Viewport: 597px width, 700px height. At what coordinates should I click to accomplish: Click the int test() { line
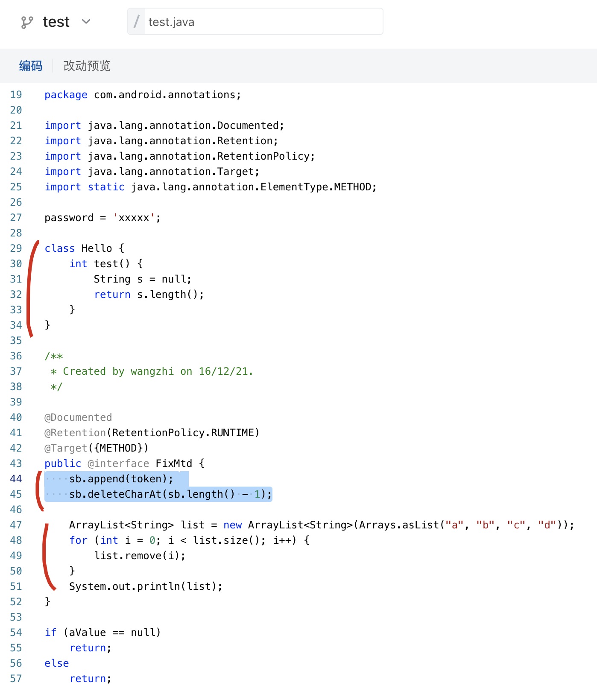click(x=106, y=264)
